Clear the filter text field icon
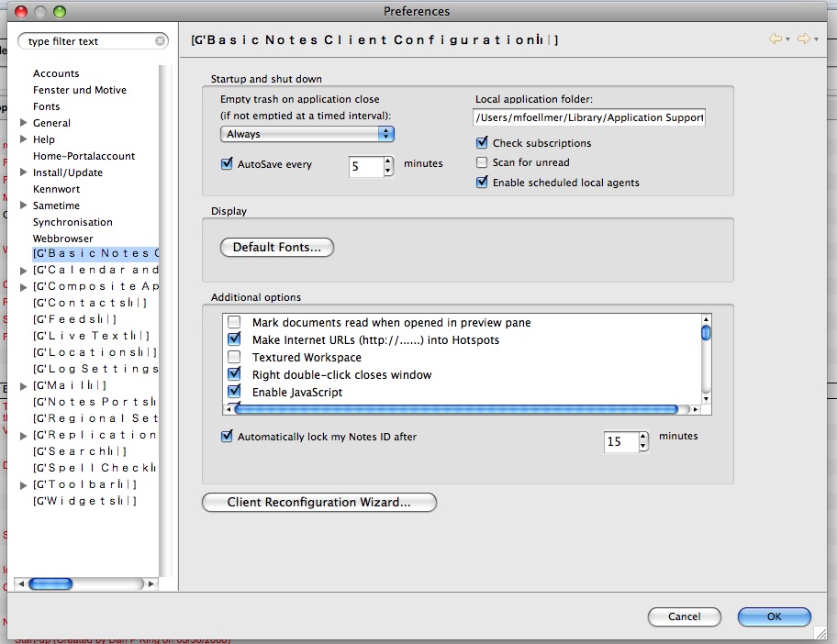This screenshot has height=644, width=837. point(160,41)
